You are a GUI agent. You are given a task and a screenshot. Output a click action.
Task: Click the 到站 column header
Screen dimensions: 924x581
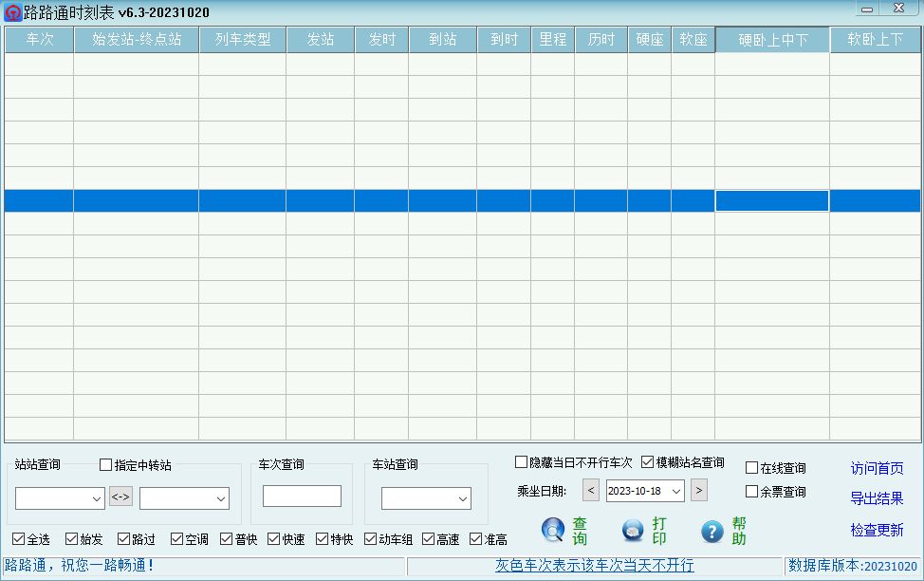click(443, 40)
